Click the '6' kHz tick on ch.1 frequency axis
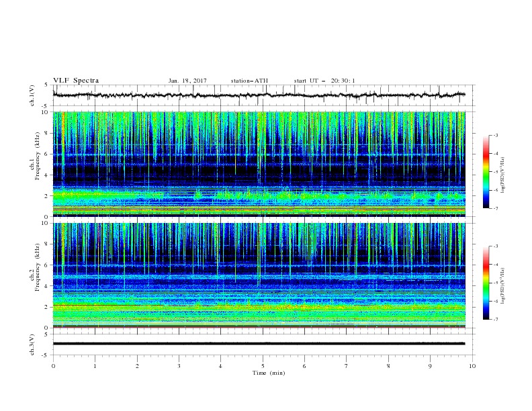This screenshot has height=411, width=532. [x=48, y=154]
